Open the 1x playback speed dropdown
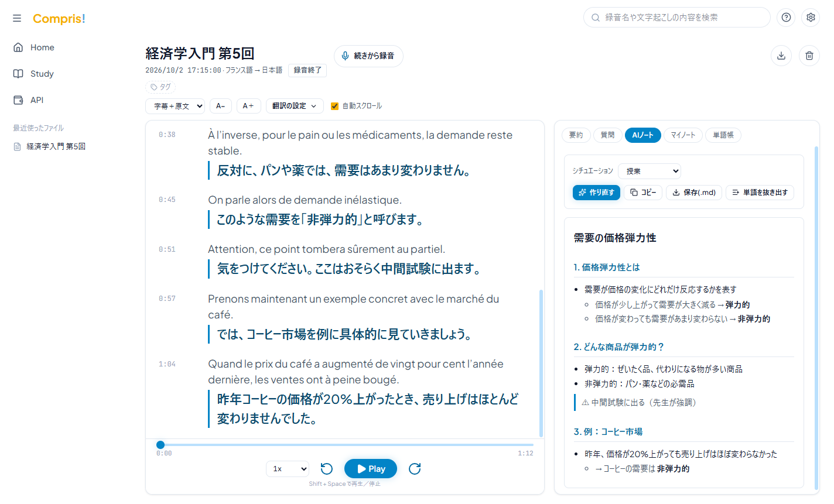This screenshot has width=834, height=504. pos(288,469)
